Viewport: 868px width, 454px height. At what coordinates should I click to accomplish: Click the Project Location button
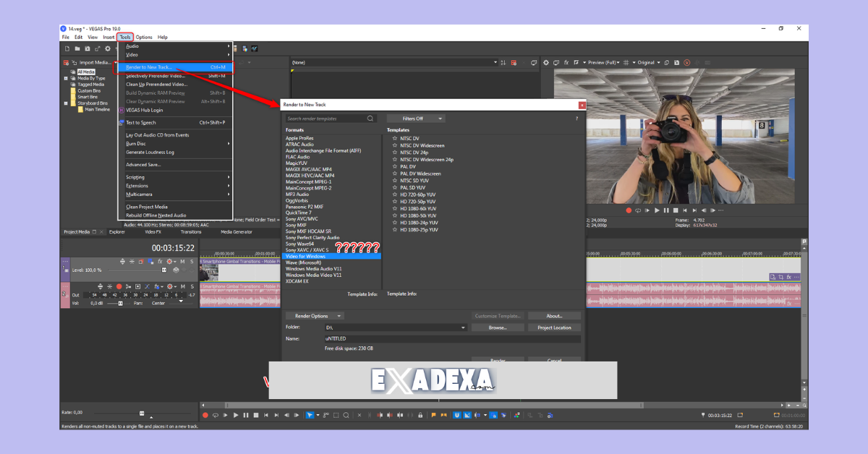point(555,327)
